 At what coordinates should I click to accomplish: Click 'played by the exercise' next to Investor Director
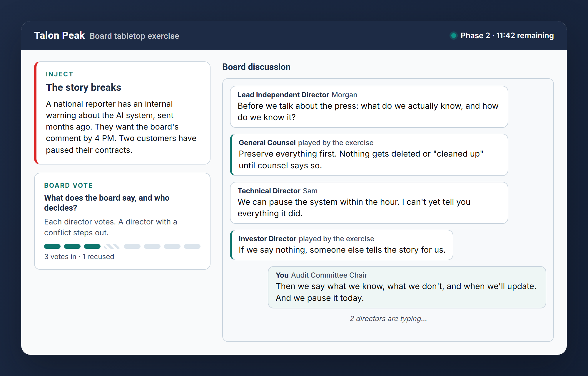337,239
